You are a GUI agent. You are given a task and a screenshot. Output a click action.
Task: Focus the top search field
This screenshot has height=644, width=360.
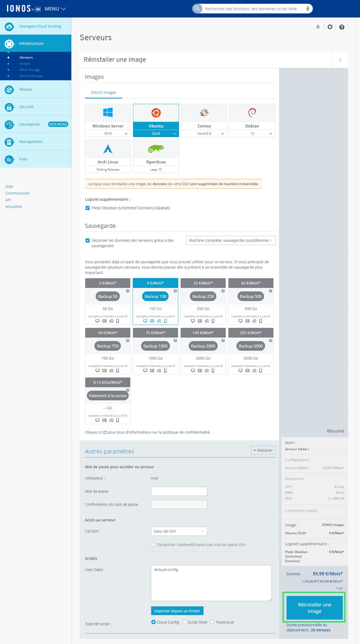252,9
